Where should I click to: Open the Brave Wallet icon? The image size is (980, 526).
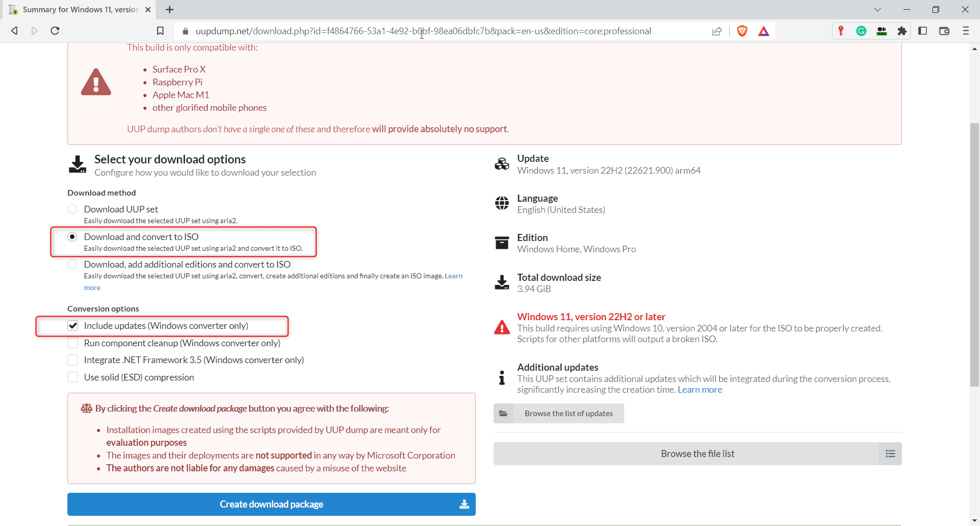coord(944,31)
